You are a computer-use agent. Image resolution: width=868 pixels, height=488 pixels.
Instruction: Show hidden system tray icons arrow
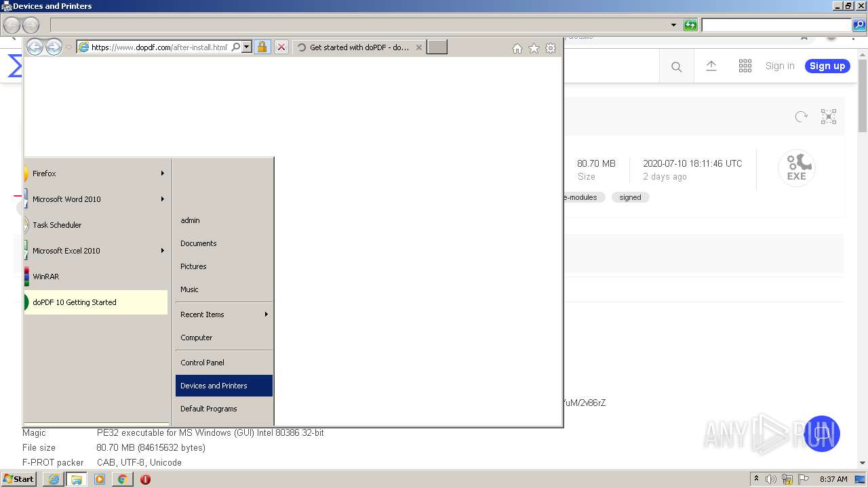click(757, 479)
